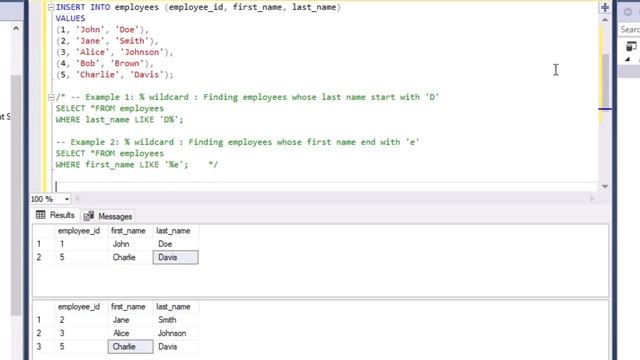Click the back circle button in right panel
Image resolution: width=640 pixels, height=360 pixels.
coord(628,12)
